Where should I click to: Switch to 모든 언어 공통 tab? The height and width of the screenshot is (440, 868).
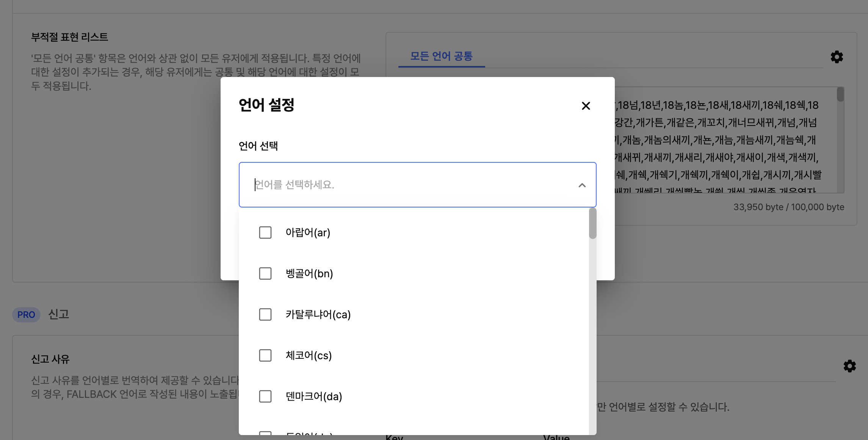(441, 57)
